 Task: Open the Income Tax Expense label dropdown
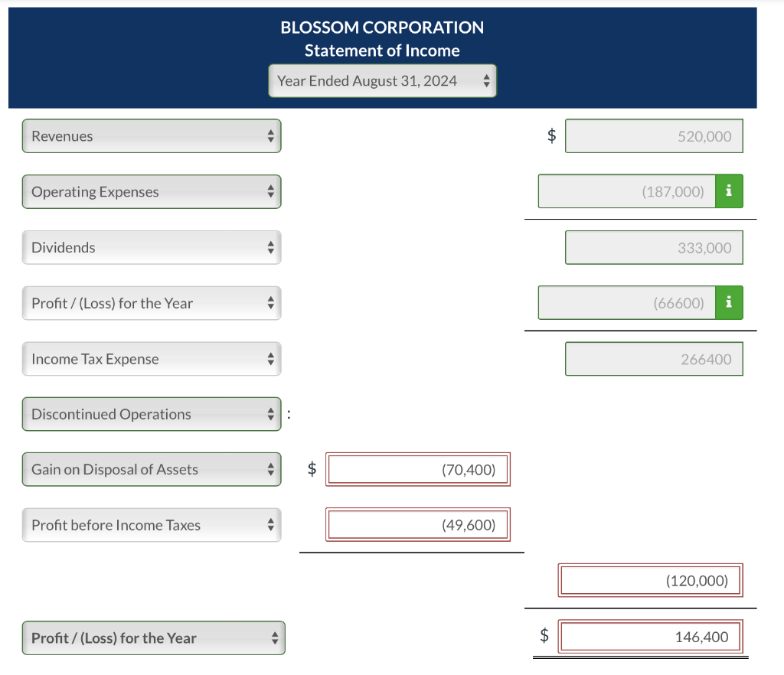[x=151, y=358]
